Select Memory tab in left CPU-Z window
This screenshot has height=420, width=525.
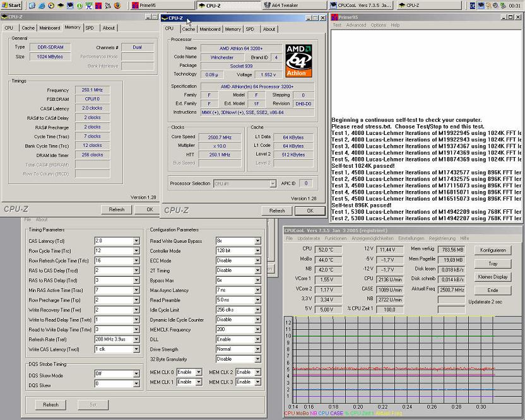(73, 28)
